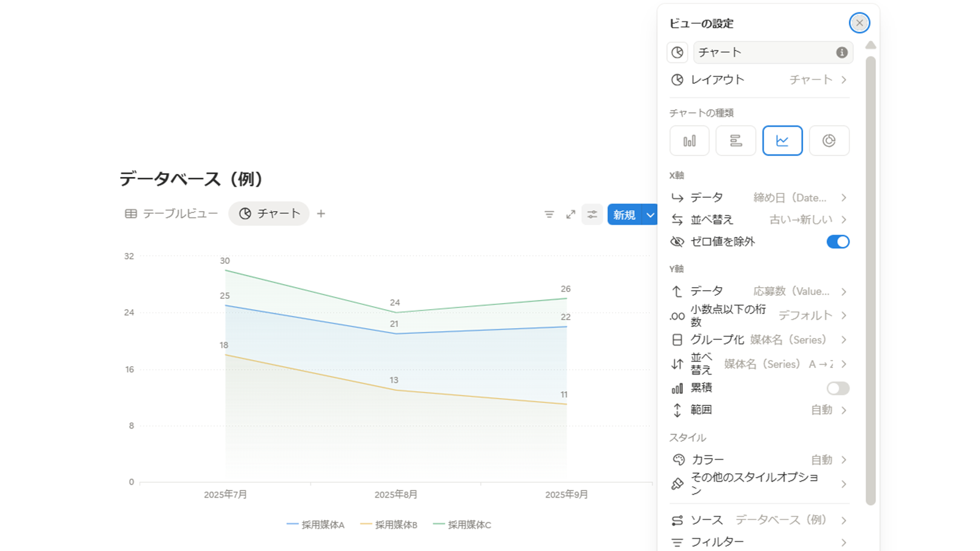
Task: Open the 新規 button dropdown arrow
Action: tap(650, 215)
